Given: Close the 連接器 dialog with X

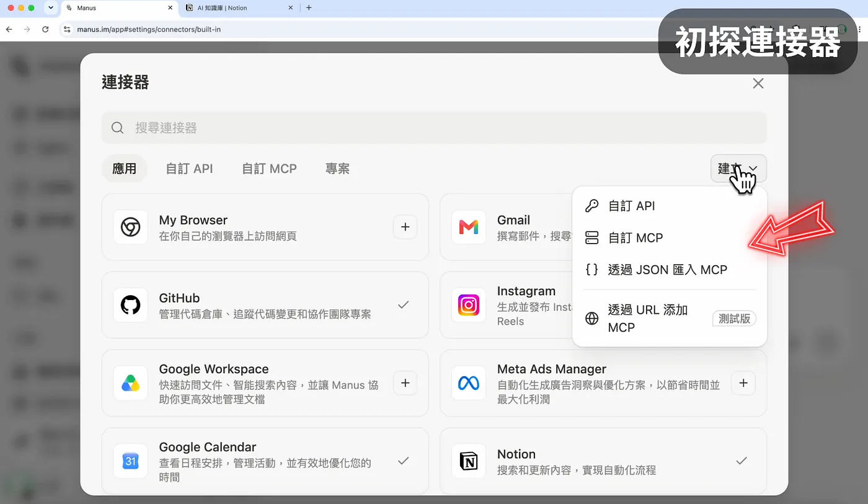Looking at the screenshot, I should point(758,83).
